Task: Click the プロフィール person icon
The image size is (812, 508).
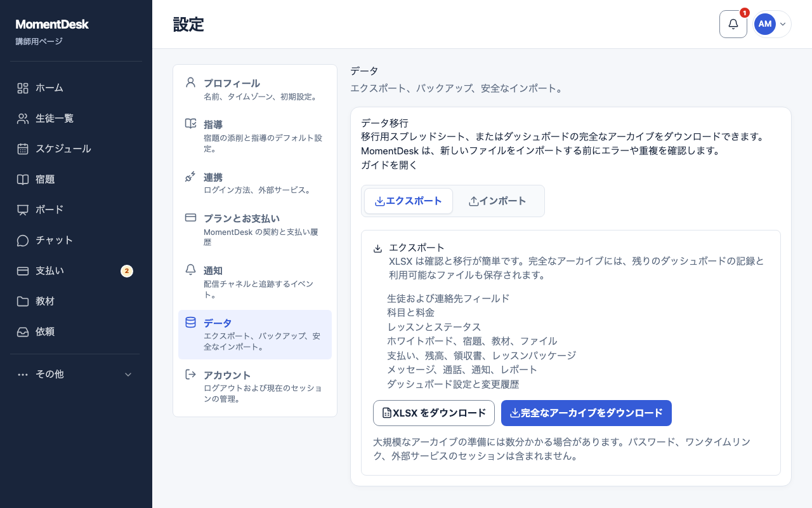Action: [190, 83]
